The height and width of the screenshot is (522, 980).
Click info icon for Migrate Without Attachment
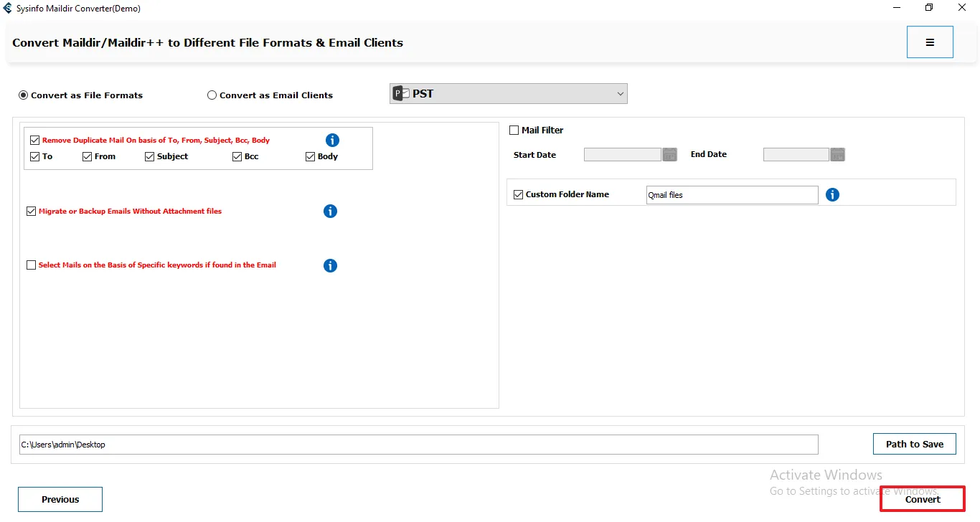[330, 212]
